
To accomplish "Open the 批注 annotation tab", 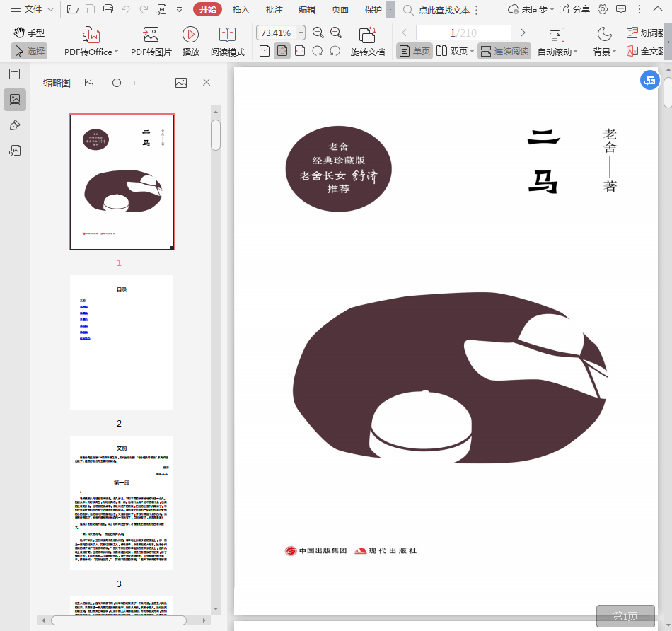I will [x=274, y=9].
